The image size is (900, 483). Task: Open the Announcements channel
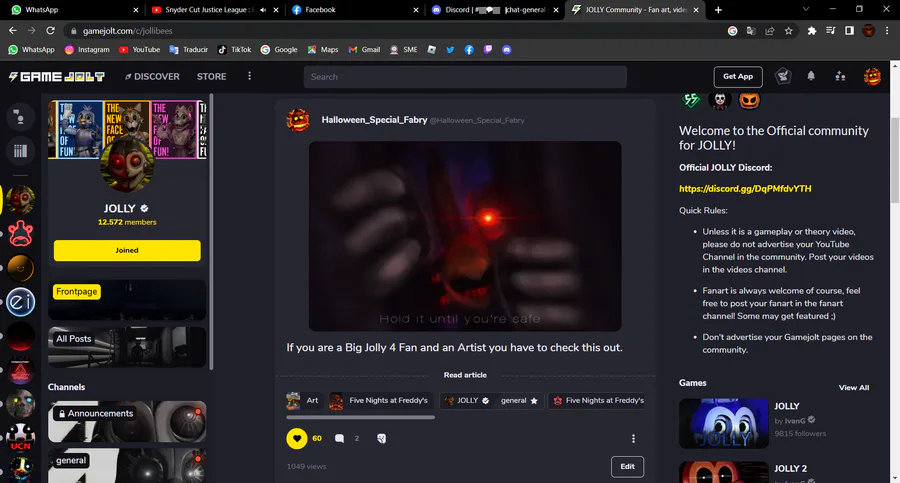click(x=127, y=422)
